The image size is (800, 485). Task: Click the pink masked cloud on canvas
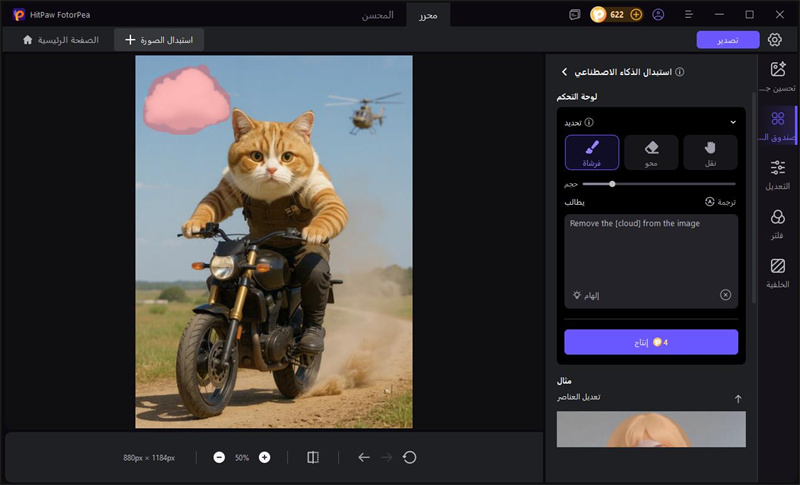pos(187,100)
